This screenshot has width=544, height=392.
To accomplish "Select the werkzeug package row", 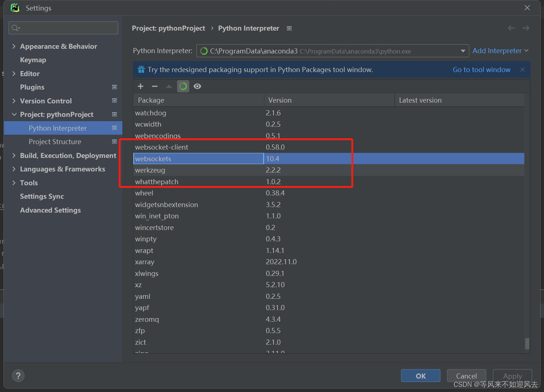I will coord(329,170).
